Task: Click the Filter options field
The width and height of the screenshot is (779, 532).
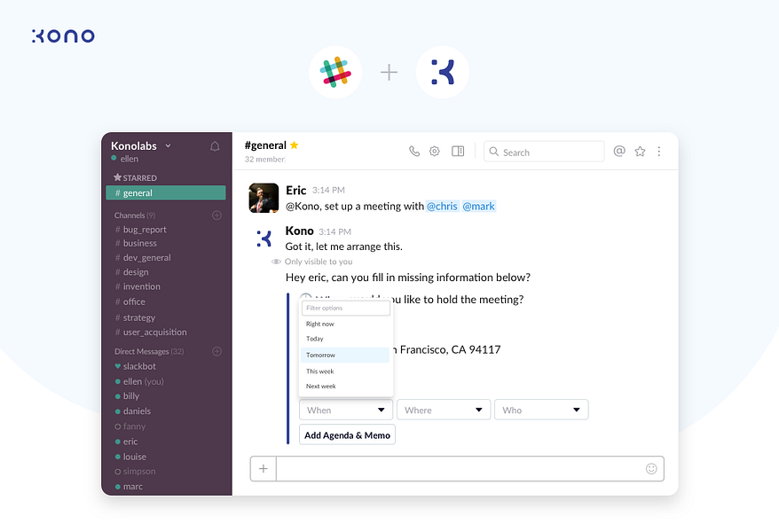Action: [x=346, y=309]
